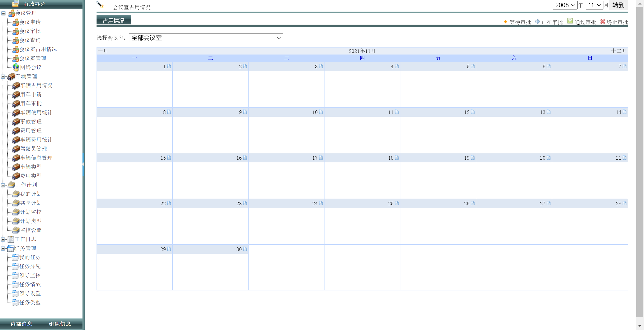Click the add-booking icon on day 1
The width and height of the screenshot is (644, 330).
click(x=169, y=66)
